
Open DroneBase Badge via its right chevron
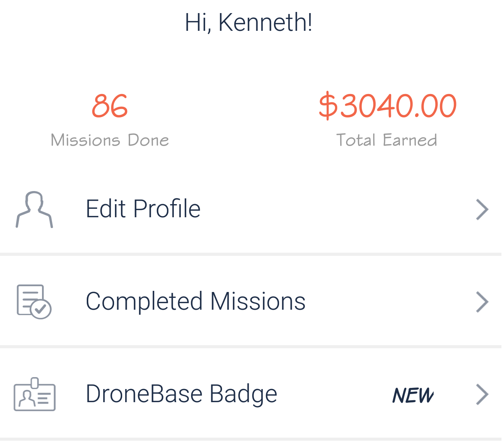482,394
